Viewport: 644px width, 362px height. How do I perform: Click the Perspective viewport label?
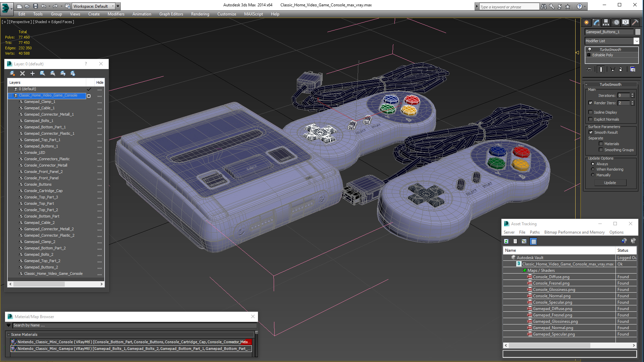coord(20,22)
